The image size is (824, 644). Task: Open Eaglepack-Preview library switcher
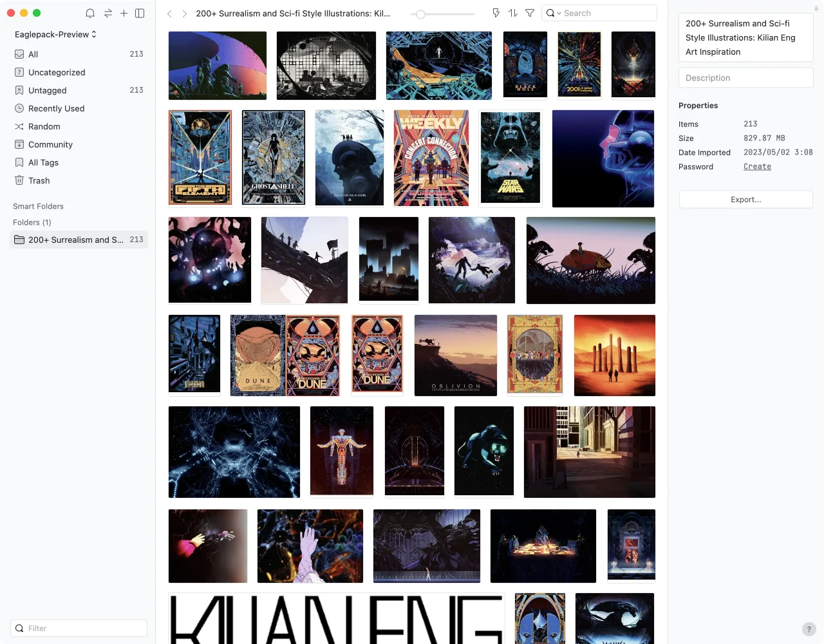click(x=55, y=34)
